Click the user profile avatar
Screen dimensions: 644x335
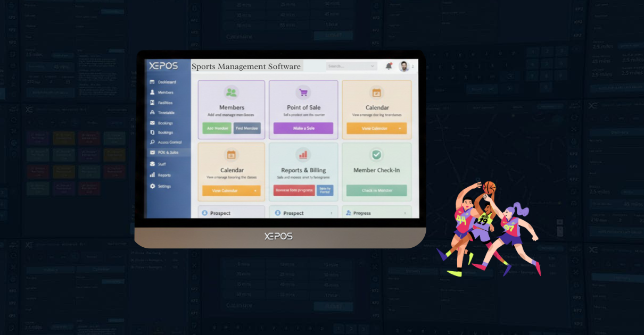pyautogui.click(x=404, y=66)
